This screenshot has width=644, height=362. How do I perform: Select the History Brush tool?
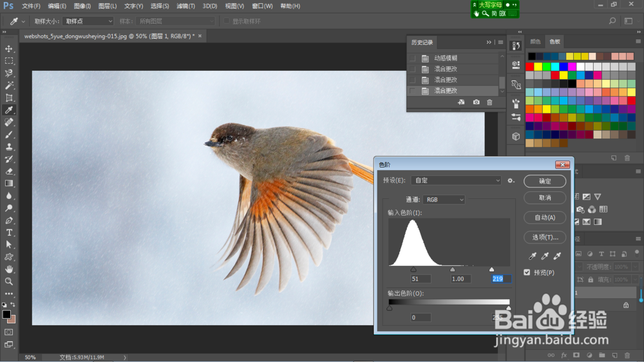pyautogui.click(x=8, y=159)
